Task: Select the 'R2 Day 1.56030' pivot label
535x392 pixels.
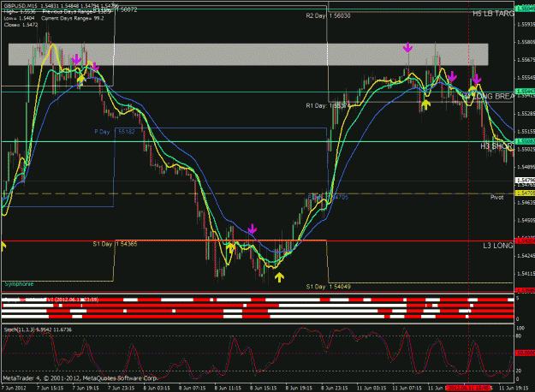Action: pos(328,15)
